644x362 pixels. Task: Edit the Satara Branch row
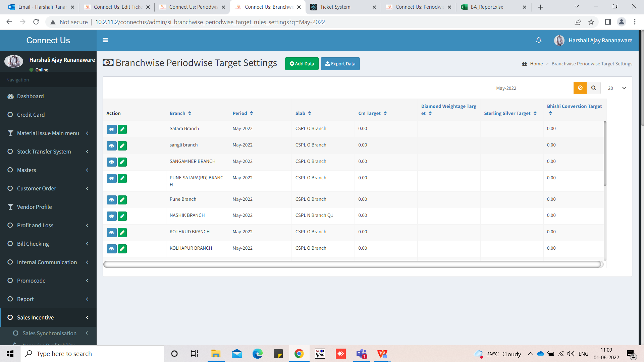point(122,129)
